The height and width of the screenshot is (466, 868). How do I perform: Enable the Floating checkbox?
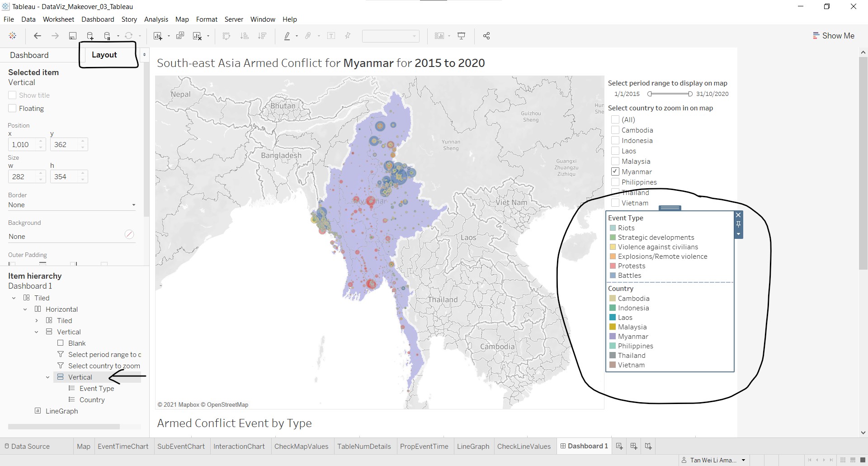pyautogui.click(x=12, y=109)
